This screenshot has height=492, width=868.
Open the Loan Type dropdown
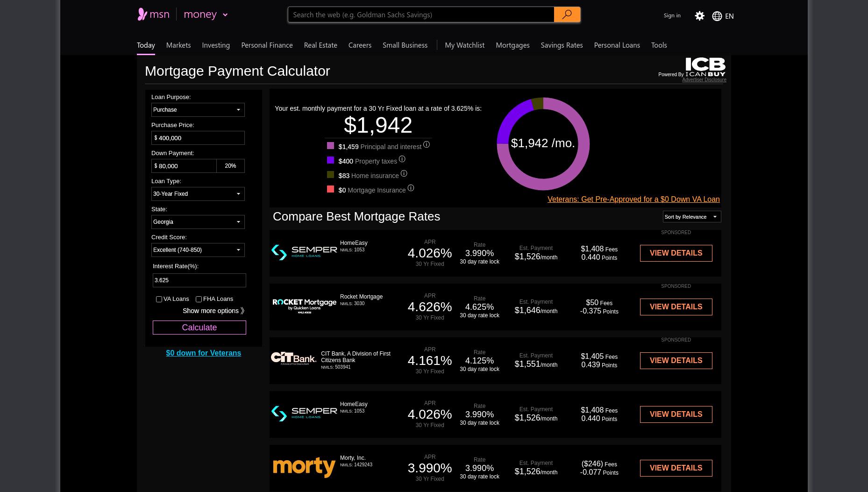pos(198,194)
